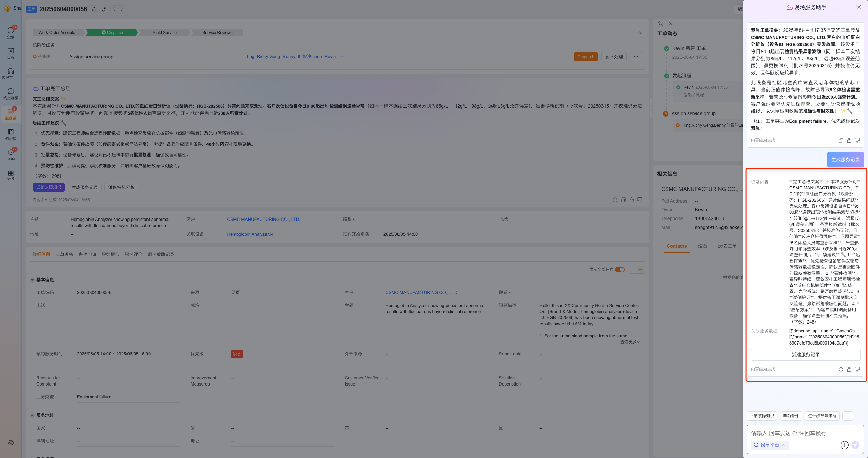Regenerate the service record content

click(841, 369)
